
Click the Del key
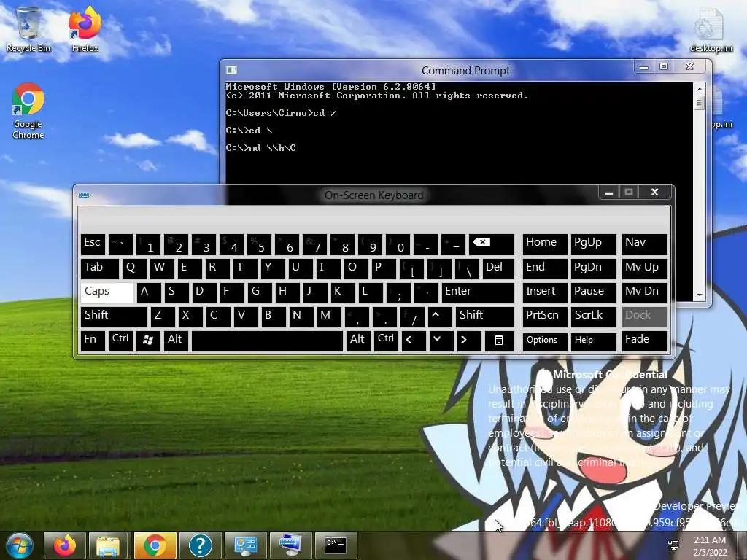(x=498, y=268)
